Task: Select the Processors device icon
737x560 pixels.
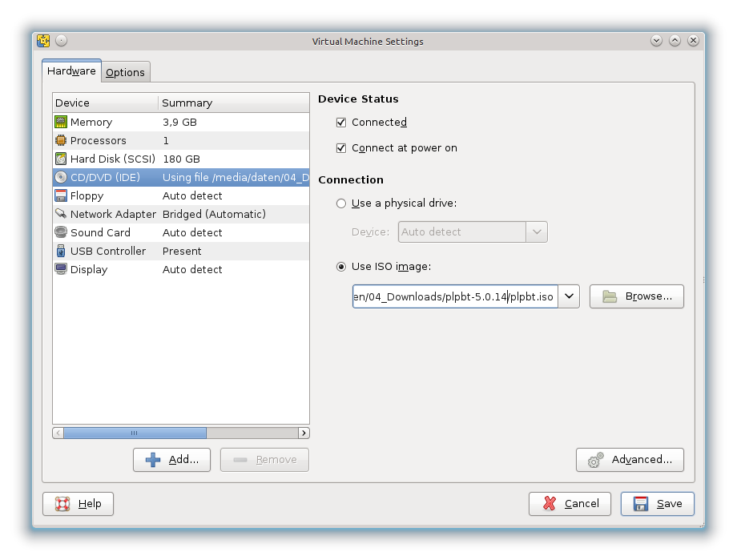Action: [61, 140]
